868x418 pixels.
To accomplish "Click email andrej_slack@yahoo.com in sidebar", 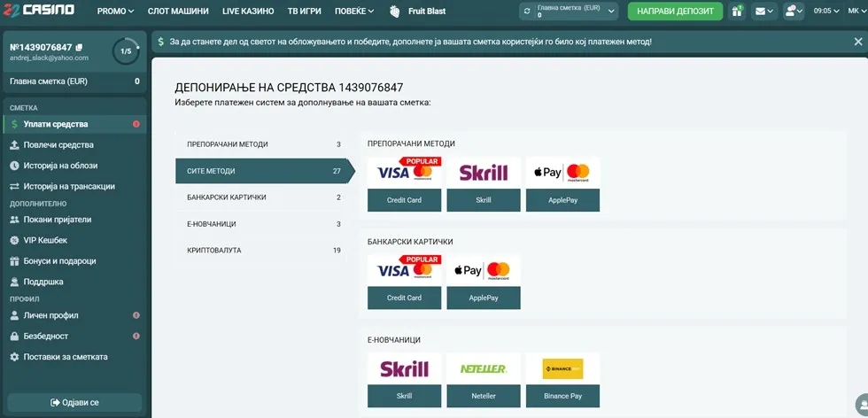I will click(x=49, y=58).
